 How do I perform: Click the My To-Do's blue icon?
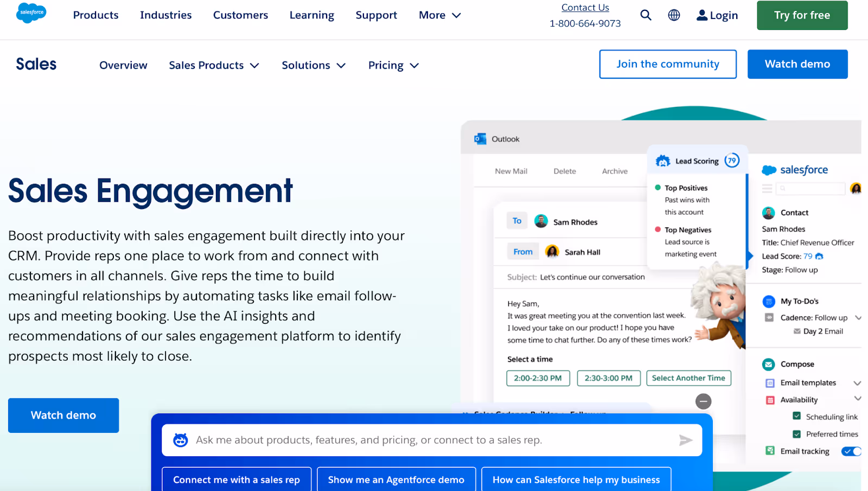point(769,301)
